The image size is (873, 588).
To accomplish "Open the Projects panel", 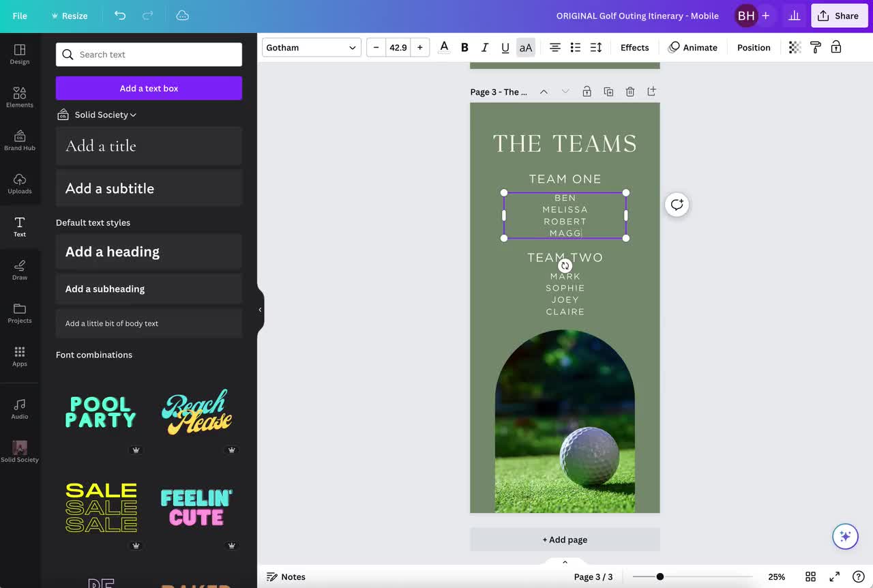I will click(x=20, y=312).
